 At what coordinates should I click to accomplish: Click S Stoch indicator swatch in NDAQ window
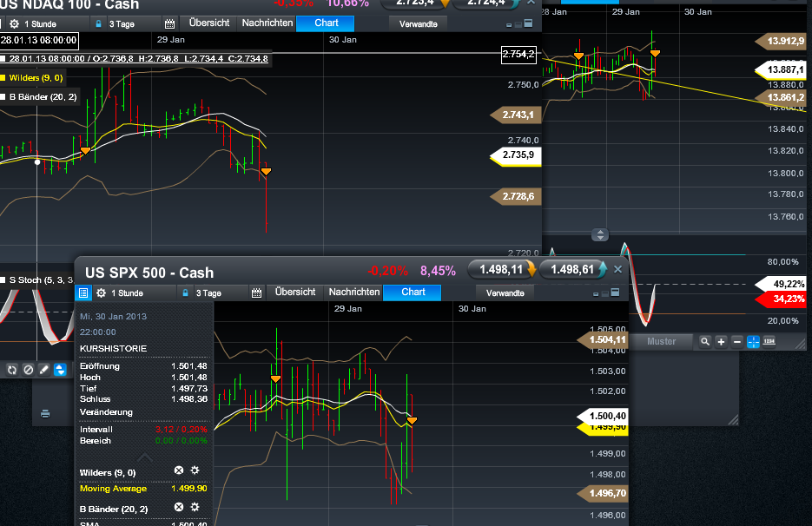(x=3, y=280)
